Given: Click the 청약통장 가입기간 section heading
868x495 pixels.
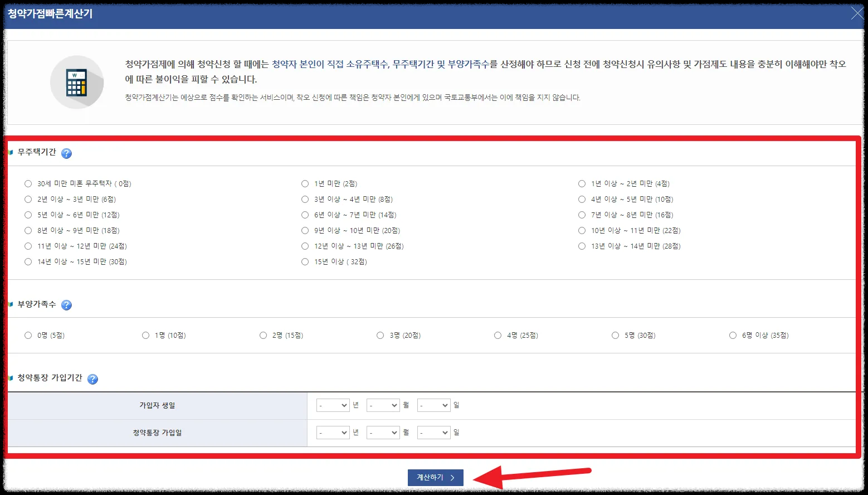Looking at the screenshot, I should 50,378.
